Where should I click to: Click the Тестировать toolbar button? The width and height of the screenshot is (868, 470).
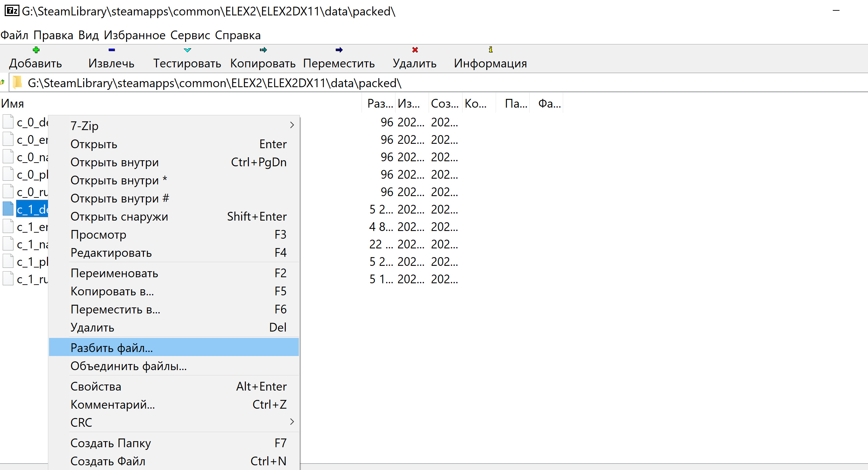pos(187,58)
